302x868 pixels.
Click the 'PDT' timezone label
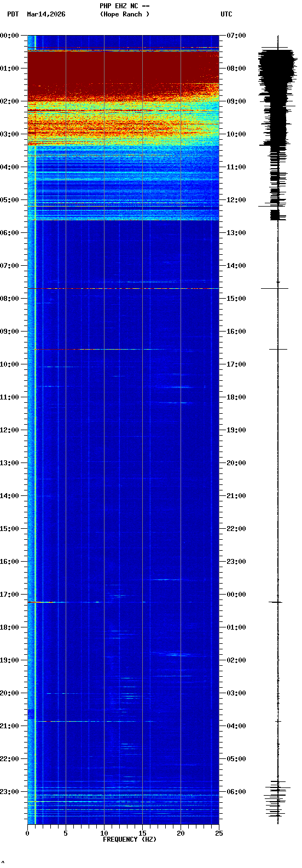point(13,14)
